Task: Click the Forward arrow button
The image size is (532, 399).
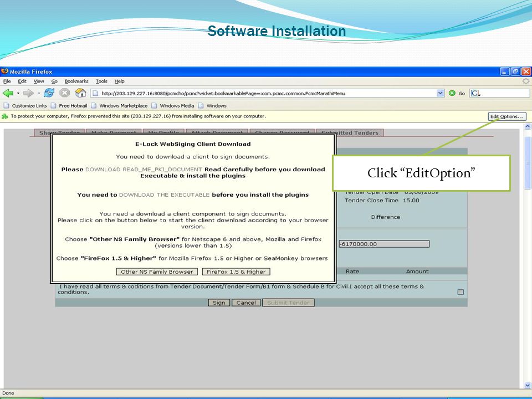Action: coord(28,93)
